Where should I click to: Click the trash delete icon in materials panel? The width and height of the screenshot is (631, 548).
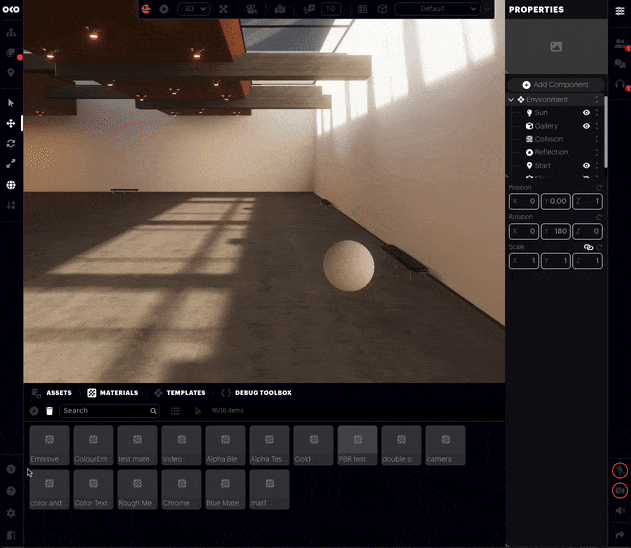tap(49, 411)
